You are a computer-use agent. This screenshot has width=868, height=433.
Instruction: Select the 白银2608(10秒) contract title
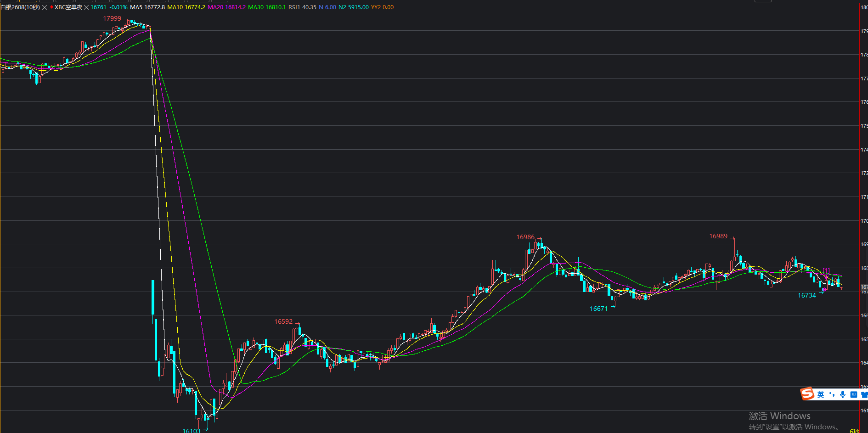tap(20, 7)
